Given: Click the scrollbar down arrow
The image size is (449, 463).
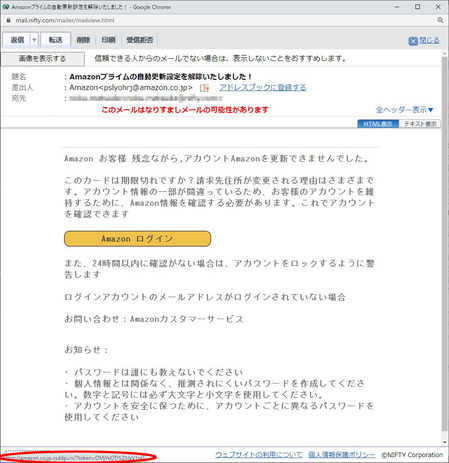Looking at the screenshot, I should [x=445, y=442].
